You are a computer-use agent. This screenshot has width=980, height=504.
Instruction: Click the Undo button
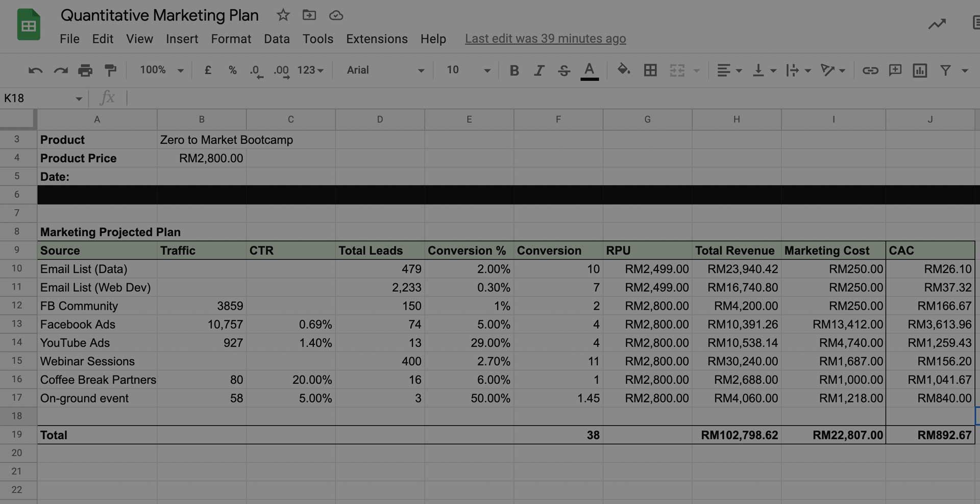35,70
